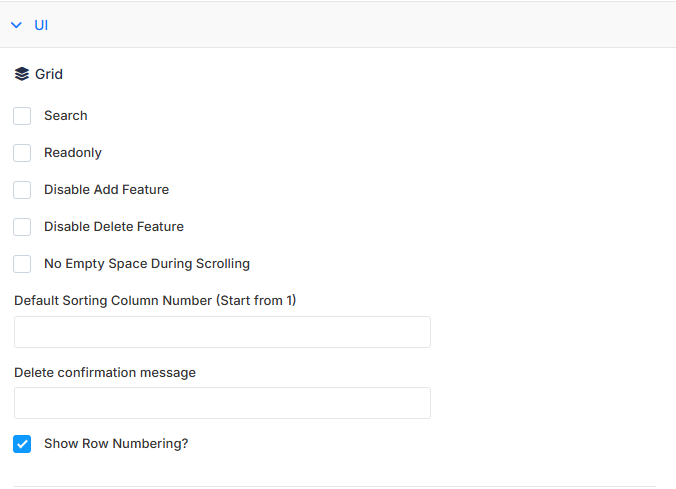Click Disable Delete Feature label
676x489 pixels.
[114, 227]
